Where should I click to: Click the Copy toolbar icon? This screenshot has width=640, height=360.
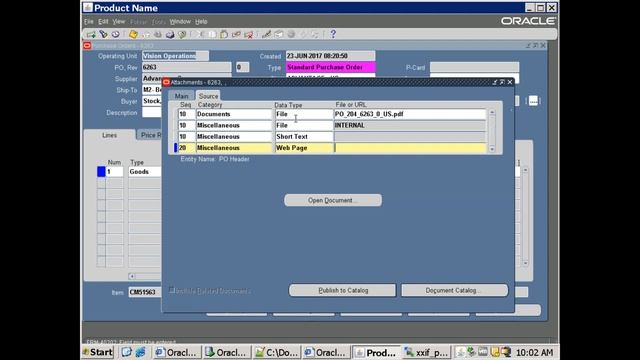tap(212, 34)
